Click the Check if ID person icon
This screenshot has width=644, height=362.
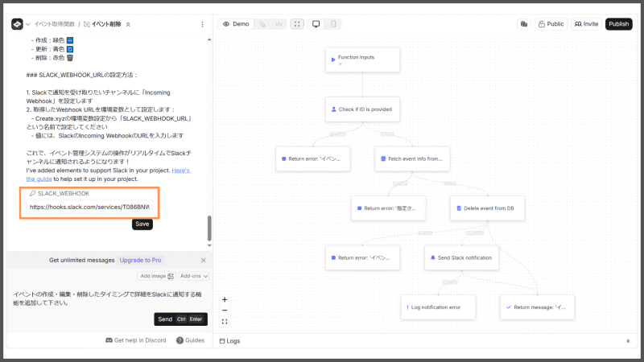[x=333, y=109]
